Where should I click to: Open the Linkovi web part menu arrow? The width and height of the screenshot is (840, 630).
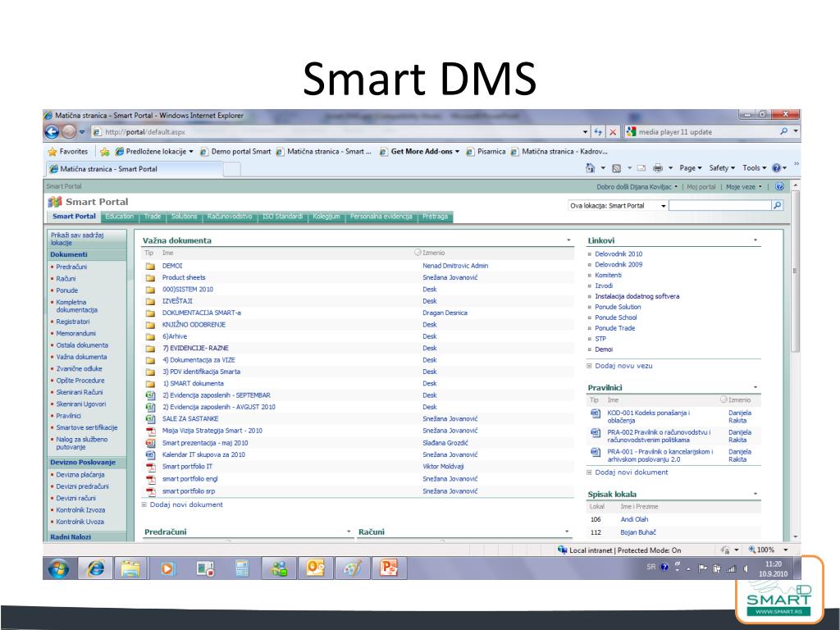(x=756, y=240)
